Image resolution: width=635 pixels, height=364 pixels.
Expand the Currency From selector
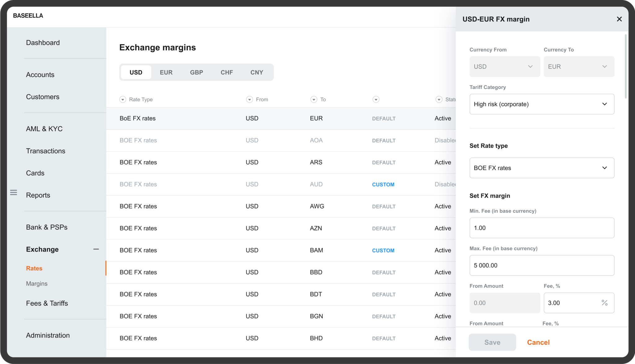pyautogui.click(x=504, y=66)
